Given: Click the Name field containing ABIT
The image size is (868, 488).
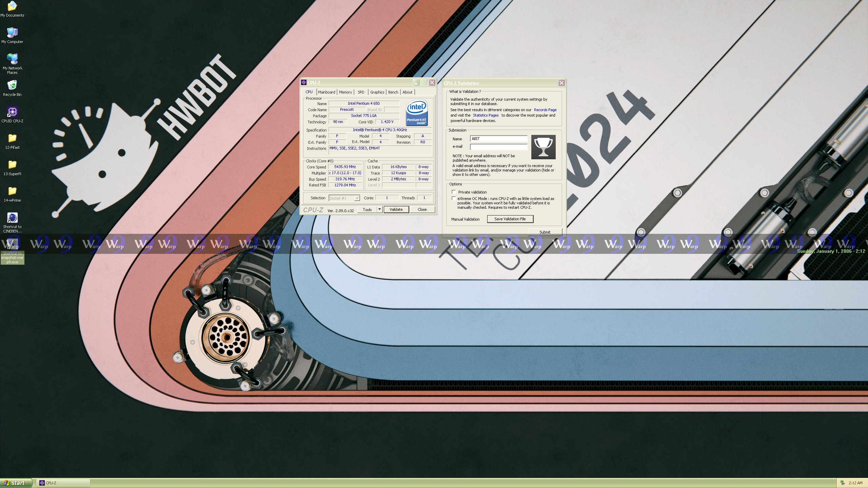Looking at the screenshot, I should tap(499, 139).
